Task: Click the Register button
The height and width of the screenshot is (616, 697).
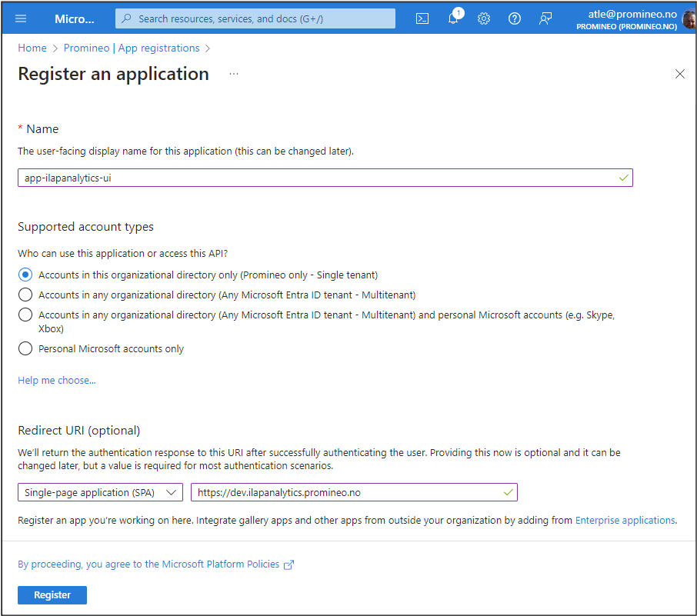Action: [x=52, y=595]
